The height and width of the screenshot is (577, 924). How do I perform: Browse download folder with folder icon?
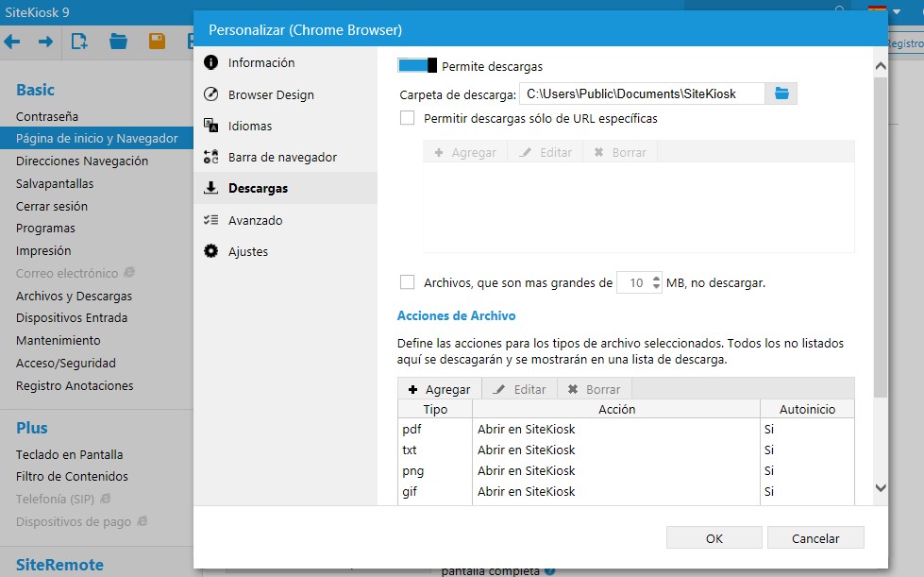pos(781,93)
